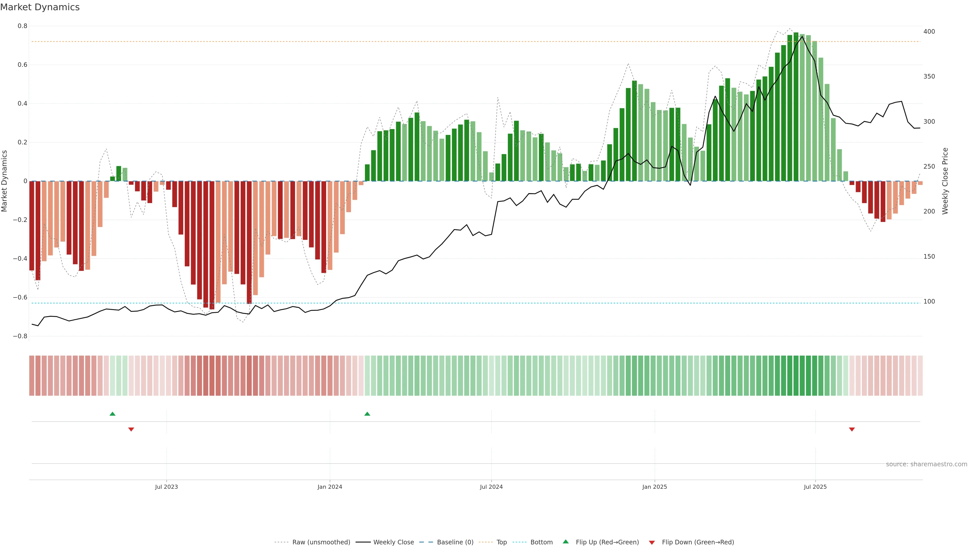Click the green Flip Up legend triangle
This screenshot has width=980, height=551.
566,542
